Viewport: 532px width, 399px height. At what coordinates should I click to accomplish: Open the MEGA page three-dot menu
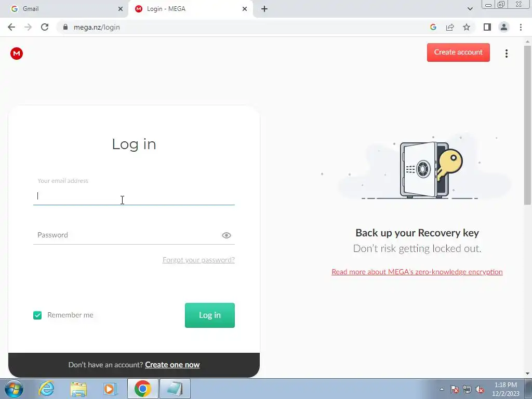point(506,54)
